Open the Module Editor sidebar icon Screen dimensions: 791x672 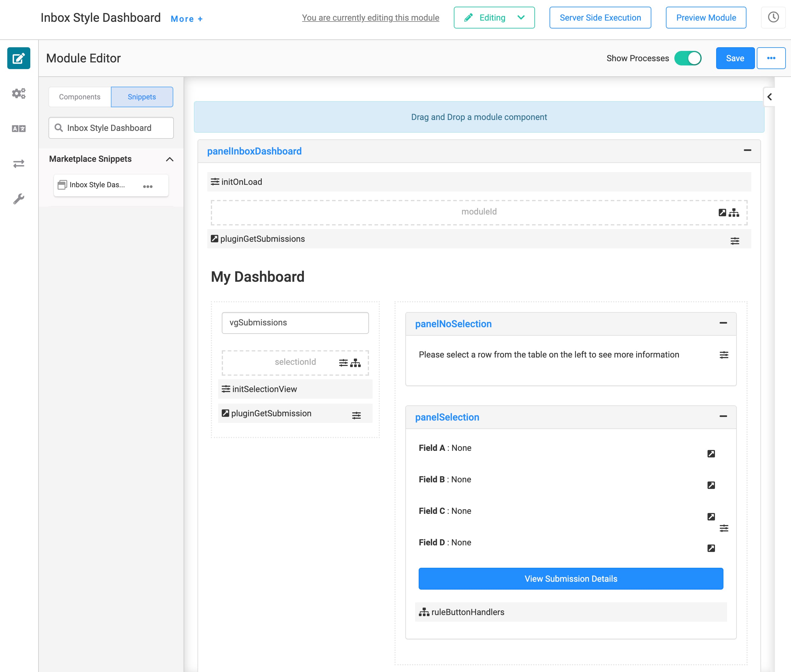coord(19,58)
